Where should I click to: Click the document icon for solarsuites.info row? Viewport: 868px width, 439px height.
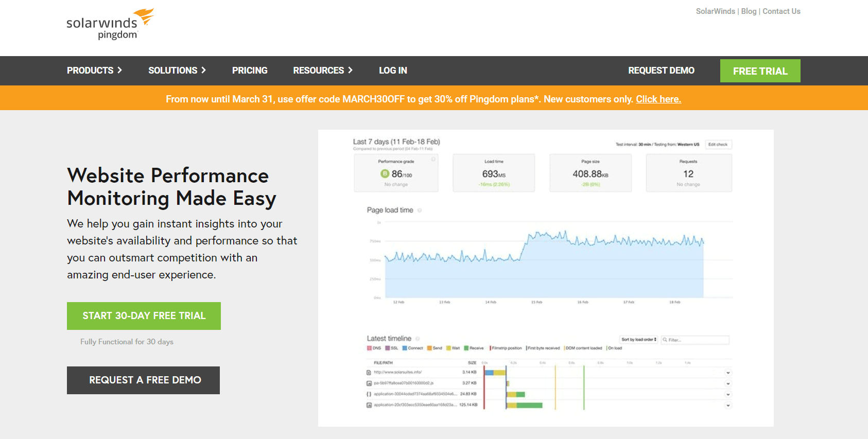click(369, 372)
